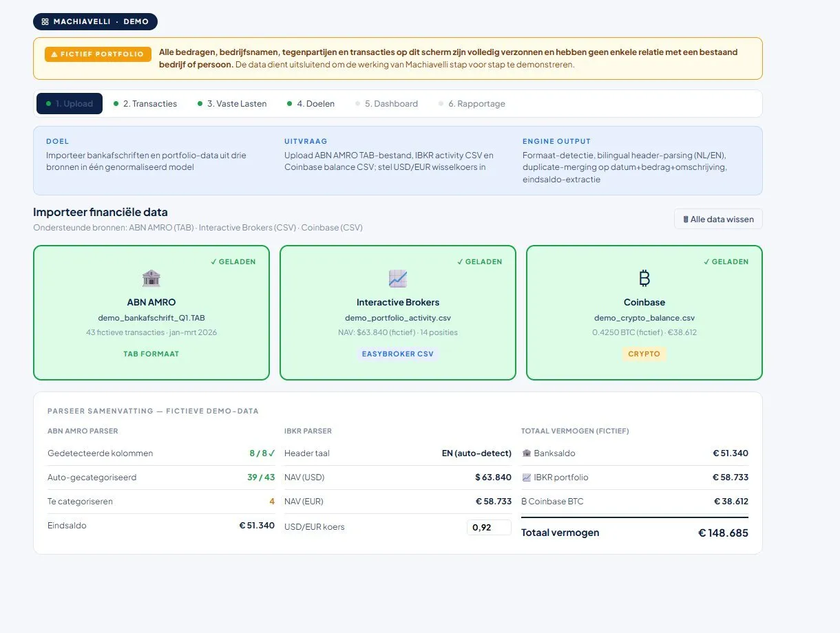Click the Te categoriseren count 4
The height and width of the screenshot is (633, 840).
click(272, 502)
